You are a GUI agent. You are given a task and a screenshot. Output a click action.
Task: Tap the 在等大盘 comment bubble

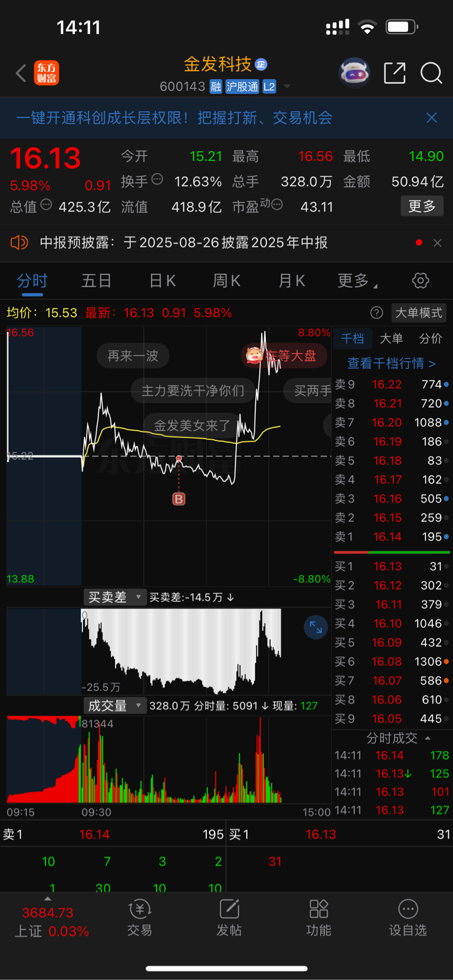click(284, 356)
